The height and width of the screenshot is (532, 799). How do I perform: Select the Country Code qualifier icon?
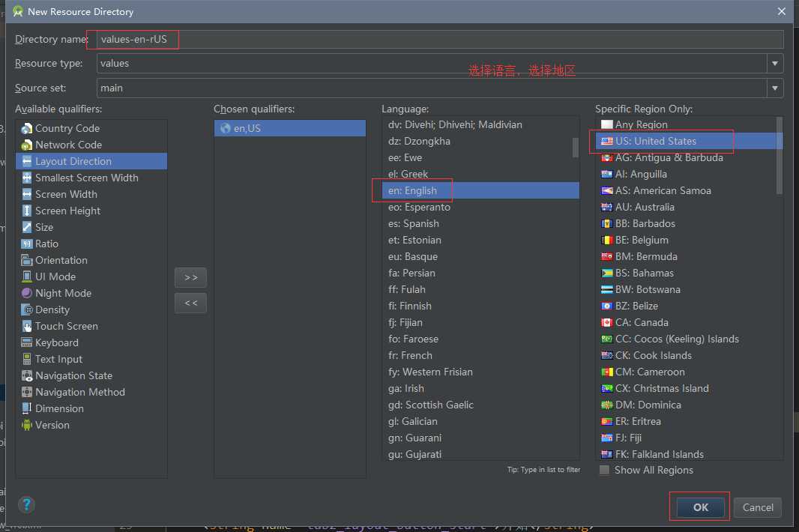tap(26, 128)
